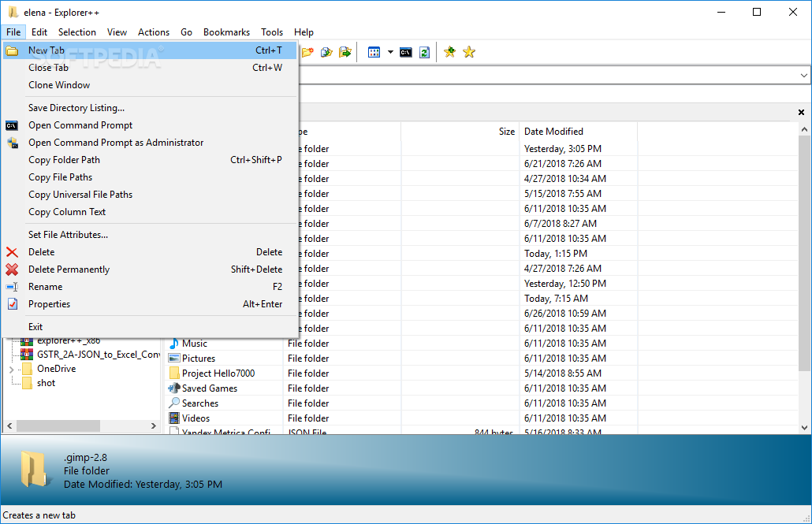Choose Save Directory Listing from the File menu
Viewport: 812px width, 524px height.
click(150, 108)
